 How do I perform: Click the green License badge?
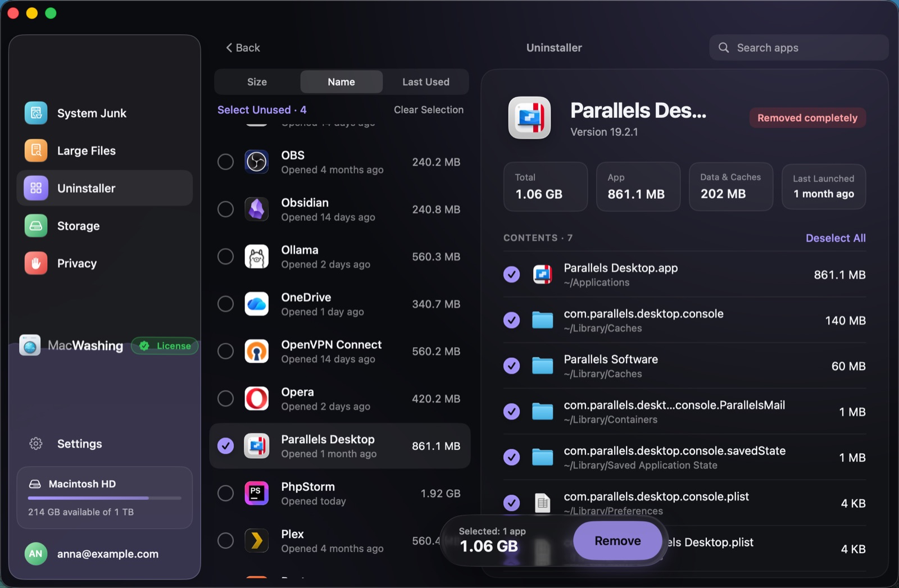point(165,346)
